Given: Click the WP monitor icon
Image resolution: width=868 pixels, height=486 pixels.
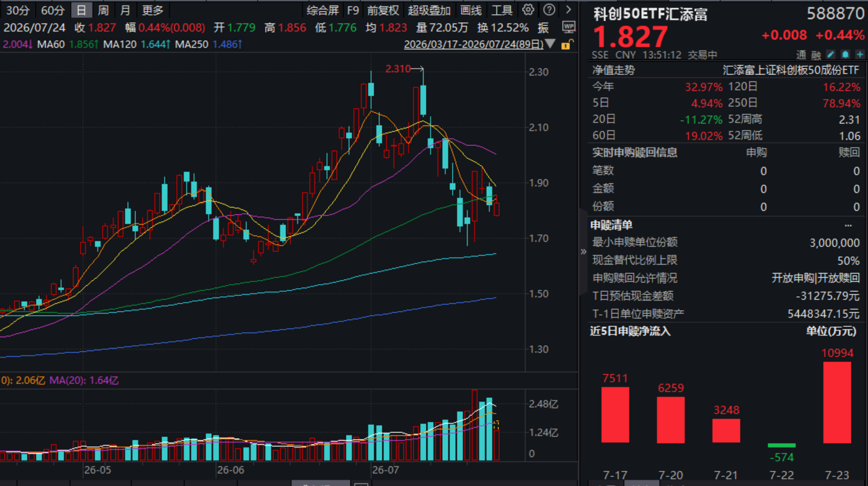Looking at the screenshot, I should [x=568, y=27].
